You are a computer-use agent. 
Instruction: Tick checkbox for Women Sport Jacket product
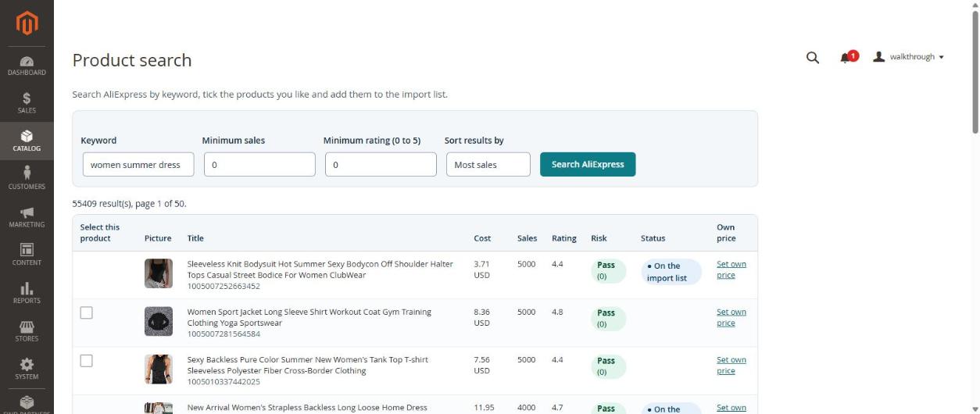(x=87, y=312)
